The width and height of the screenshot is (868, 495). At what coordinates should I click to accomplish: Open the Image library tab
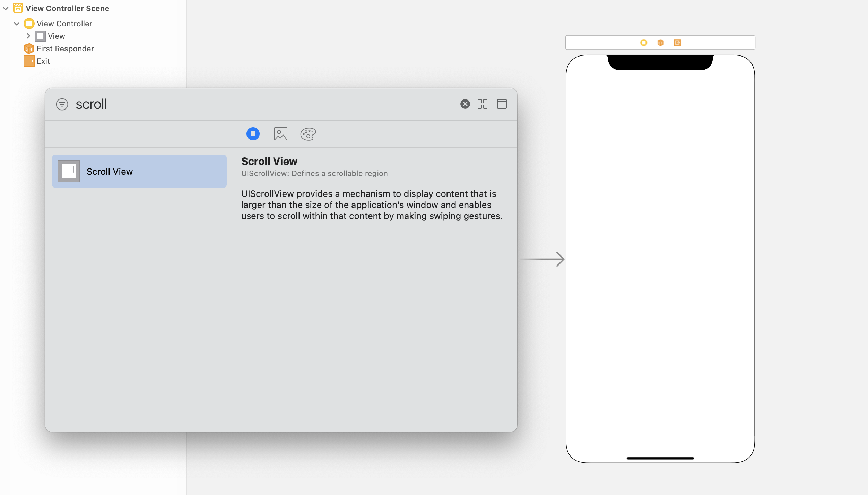(x=280, y=134)
